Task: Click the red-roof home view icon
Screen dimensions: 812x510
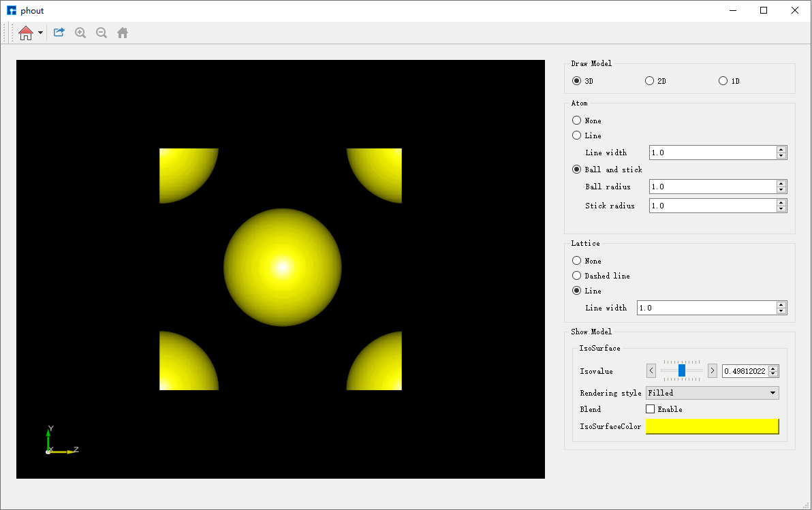Action: (x=26, y=33)
